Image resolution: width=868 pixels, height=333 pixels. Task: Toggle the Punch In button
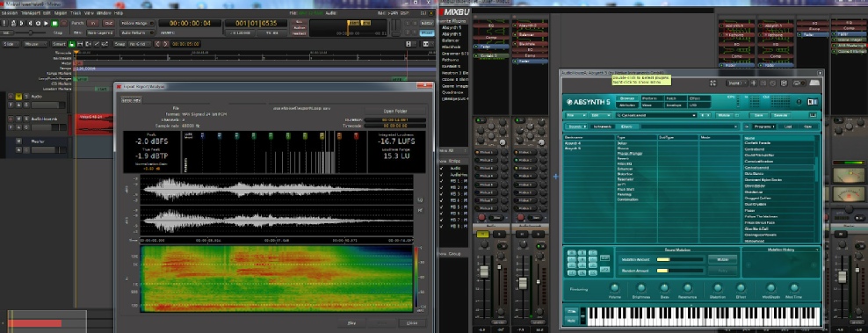(x=93, y=23)
